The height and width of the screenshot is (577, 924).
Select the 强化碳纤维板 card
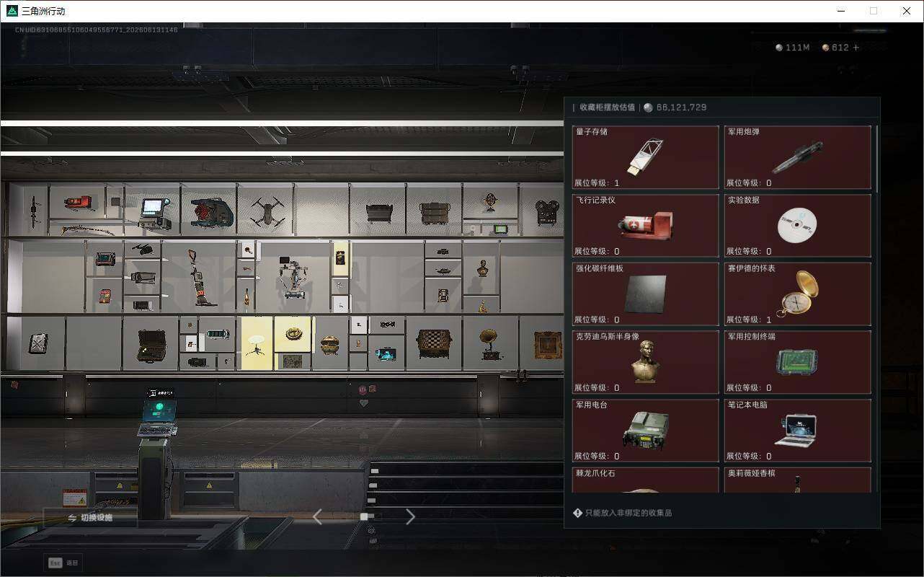point(645,294)
